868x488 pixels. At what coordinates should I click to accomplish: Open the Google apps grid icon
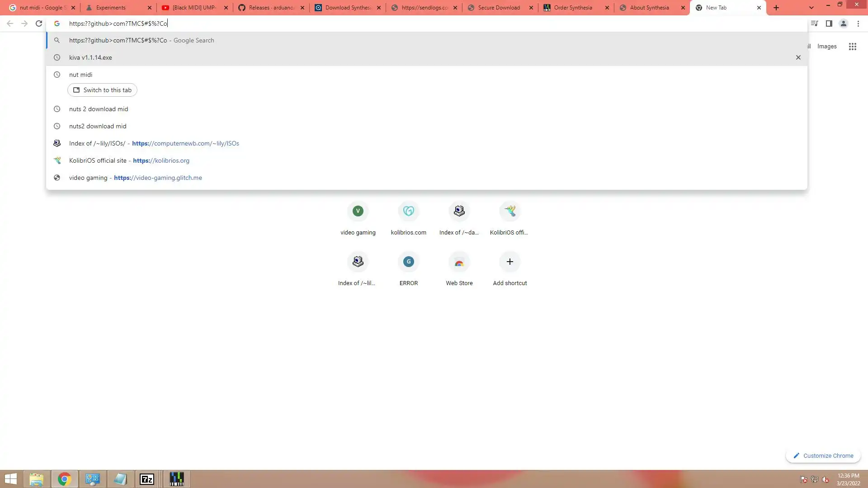point(852,47)
